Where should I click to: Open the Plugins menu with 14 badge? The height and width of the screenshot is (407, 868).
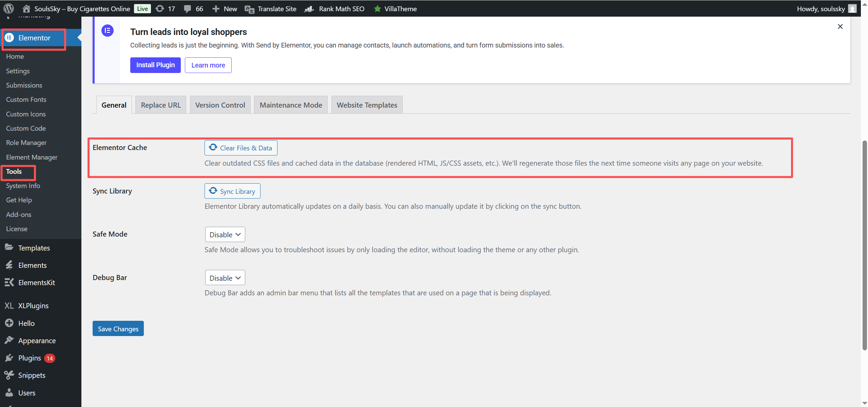click(x=30, y=358)
